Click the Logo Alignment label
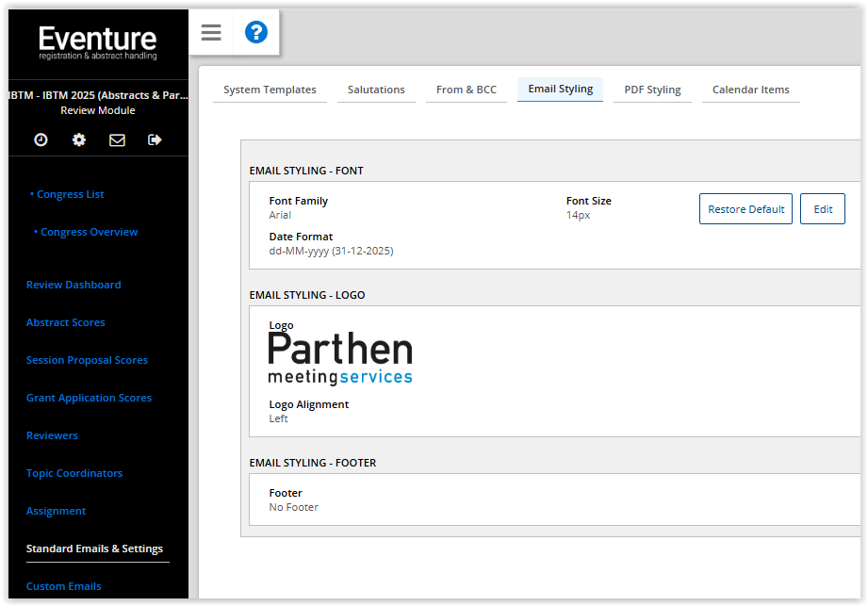 pyautogui.click(x=309, y=404)
